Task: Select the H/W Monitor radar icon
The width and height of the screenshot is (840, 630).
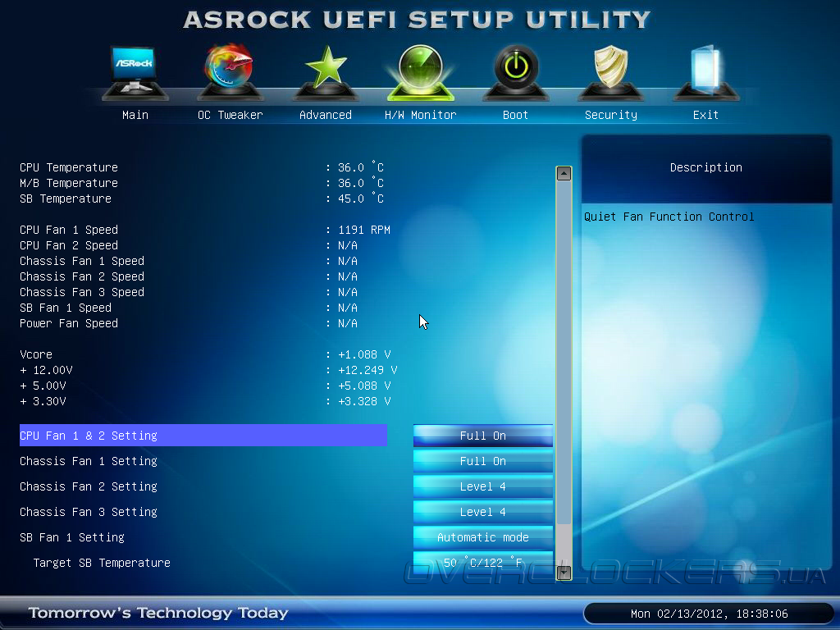Action: click(421, 72)
